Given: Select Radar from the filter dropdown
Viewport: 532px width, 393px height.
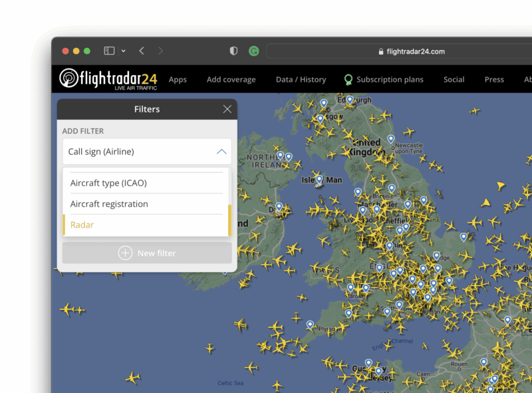Looking at the screenshot, I should [82, 225].
